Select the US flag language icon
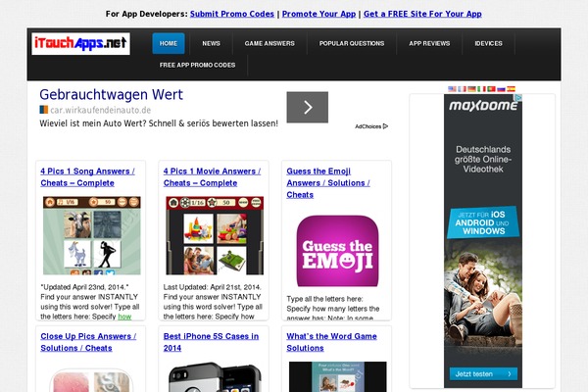588x392 pixels. 452,89
